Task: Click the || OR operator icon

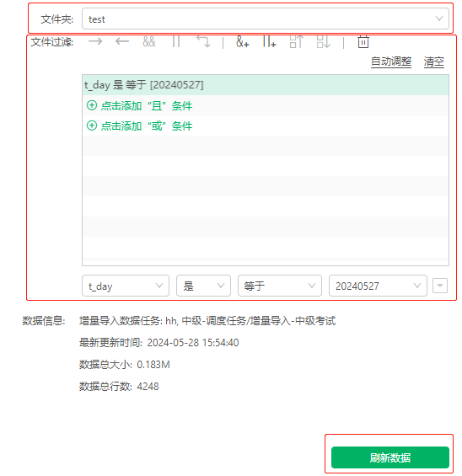Action: 176,41
